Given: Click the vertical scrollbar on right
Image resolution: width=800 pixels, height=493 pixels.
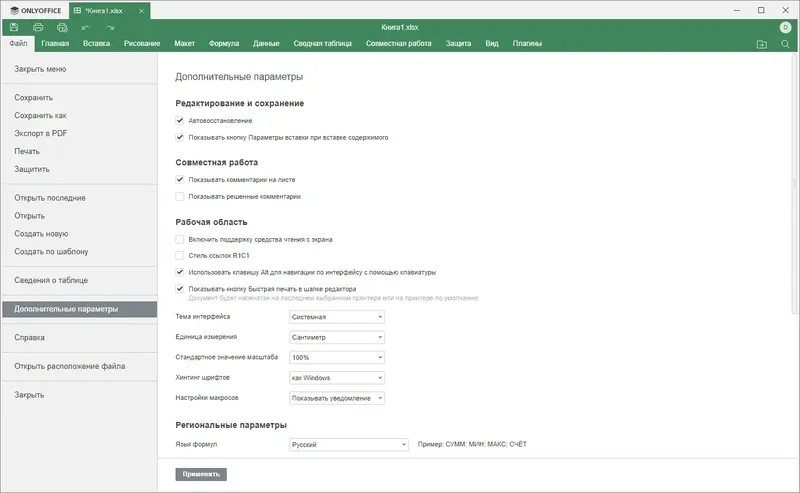Looking at the screenshot, I should click(794, 184).
